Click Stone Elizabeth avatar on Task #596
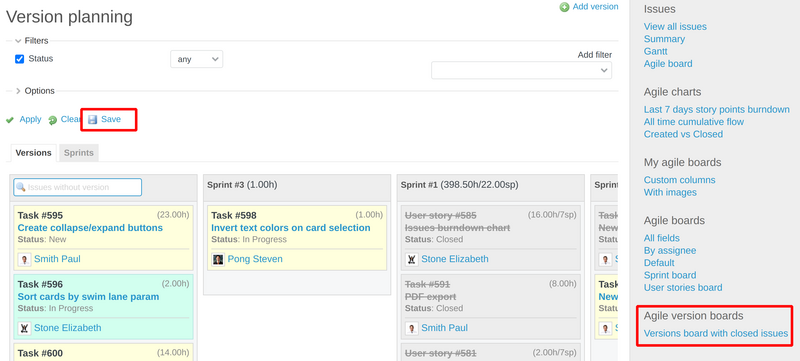Viewport: 800px width, 361px height. pyautogui.click(x=24, y=328)
